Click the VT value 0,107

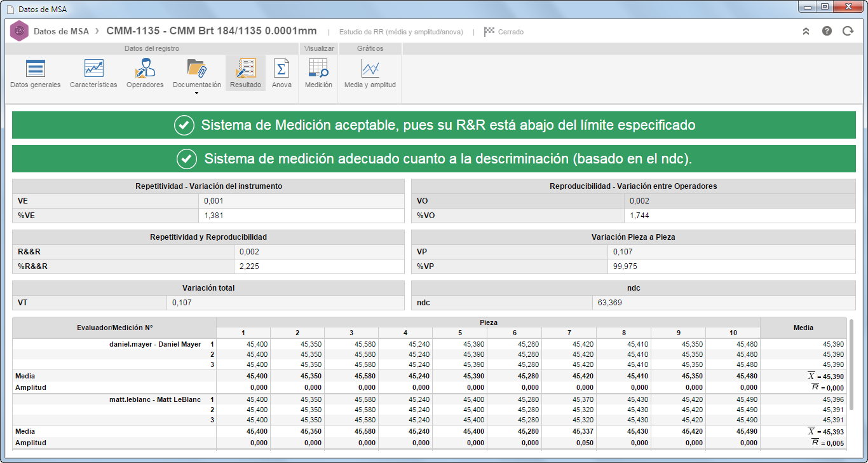click(182, 303)
